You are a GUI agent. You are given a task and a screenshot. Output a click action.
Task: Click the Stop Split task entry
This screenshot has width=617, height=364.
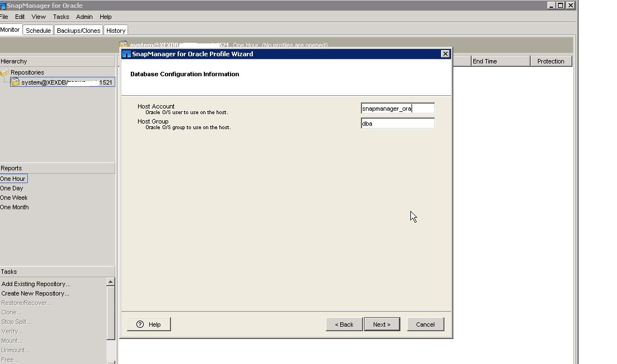(x=16, y=322)
